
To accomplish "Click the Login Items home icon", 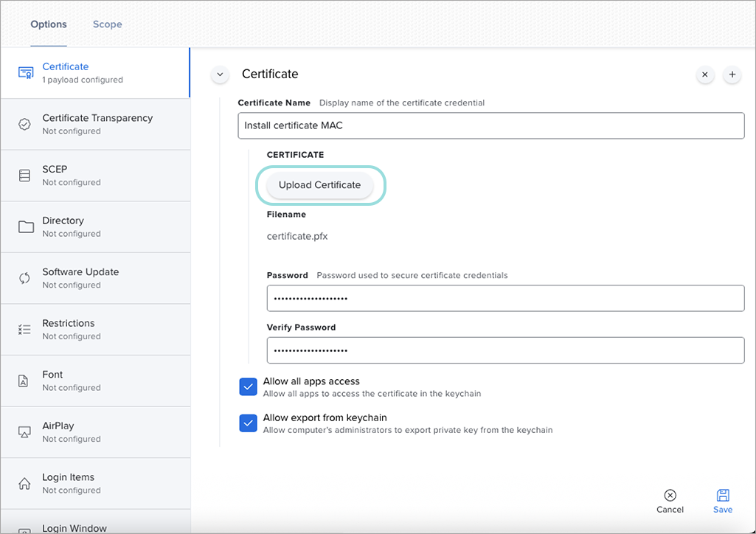I will (x=25, y=483).
